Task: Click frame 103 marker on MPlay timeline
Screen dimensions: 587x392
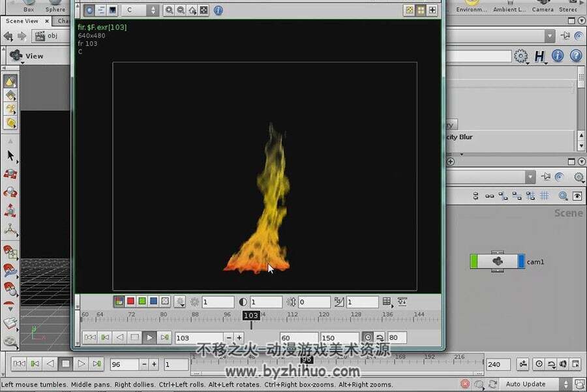Action: [251, 316]
